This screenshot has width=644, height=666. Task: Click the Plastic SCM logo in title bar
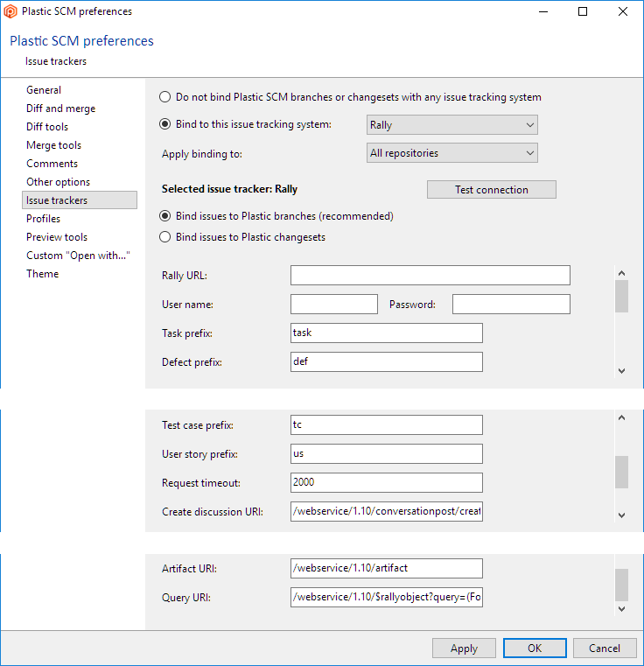(10, 11)
